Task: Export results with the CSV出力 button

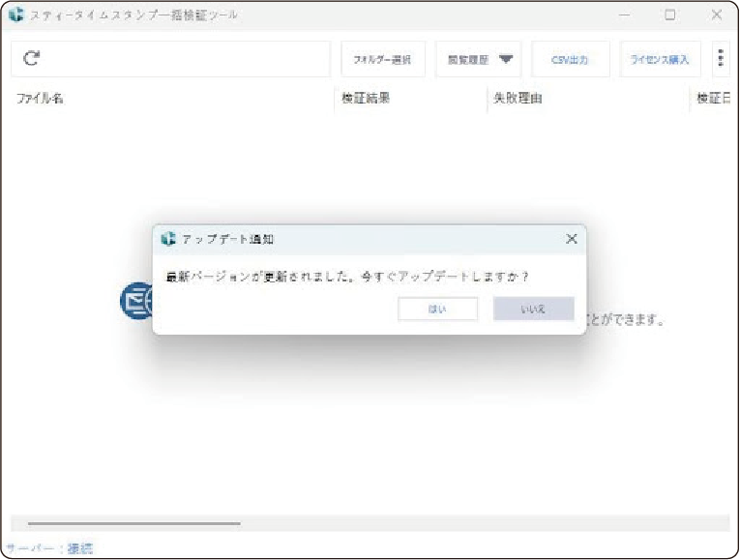Action: 569,59
